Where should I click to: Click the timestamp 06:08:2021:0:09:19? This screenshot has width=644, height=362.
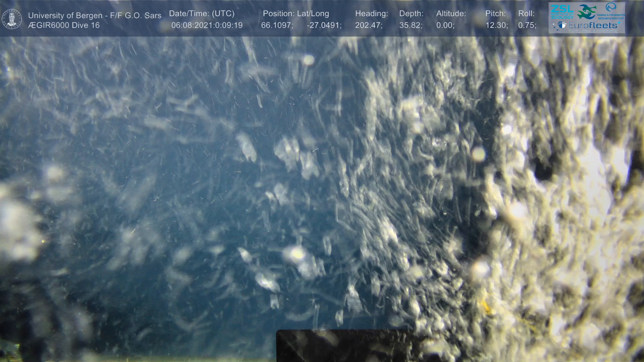tap(207, 25)
